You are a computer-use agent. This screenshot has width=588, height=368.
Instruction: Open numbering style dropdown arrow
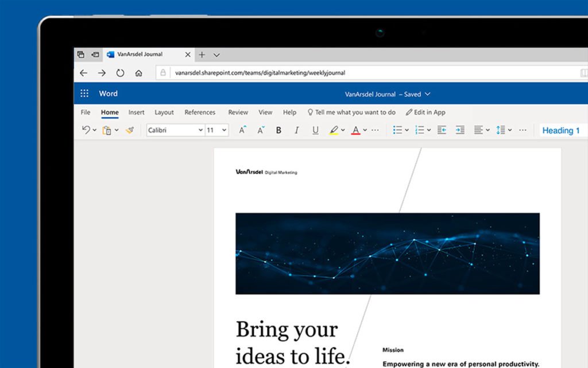[x=428, y=131]
